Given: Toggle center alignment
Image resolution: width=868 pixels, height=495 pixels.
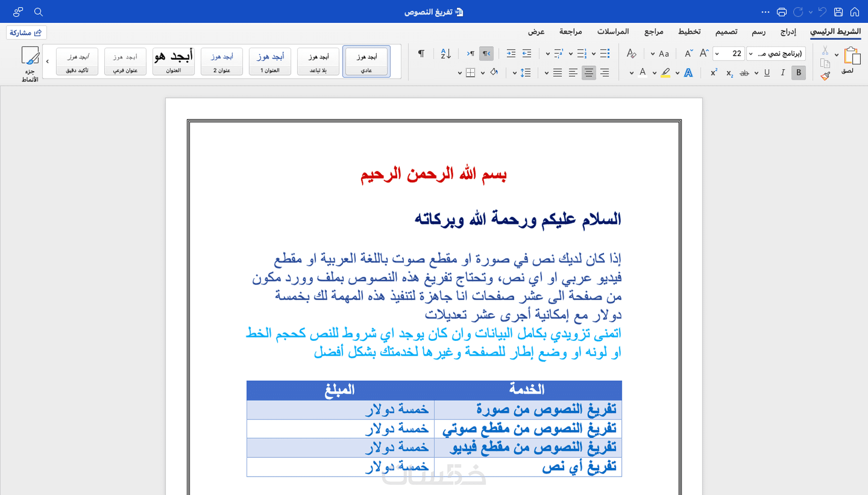Looking at the screenshot, I should point(589,73).
